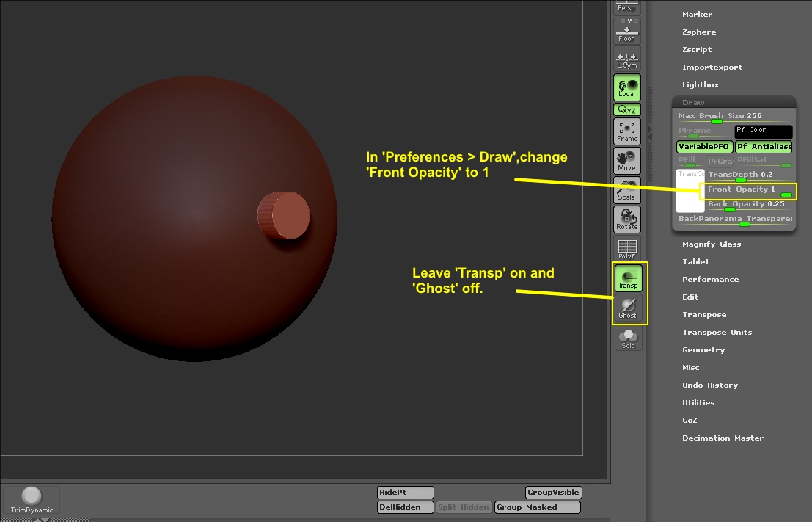
Task: Click the Solo mode icon
Action: (628, 338)
